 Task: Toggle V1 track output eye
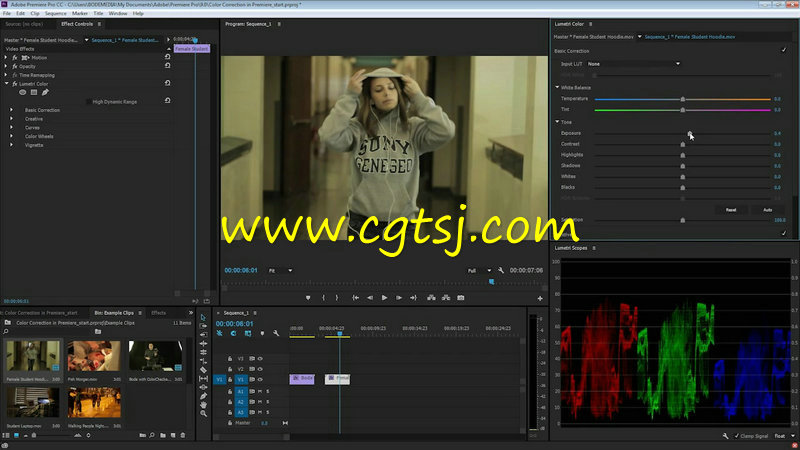pos(260,379)
